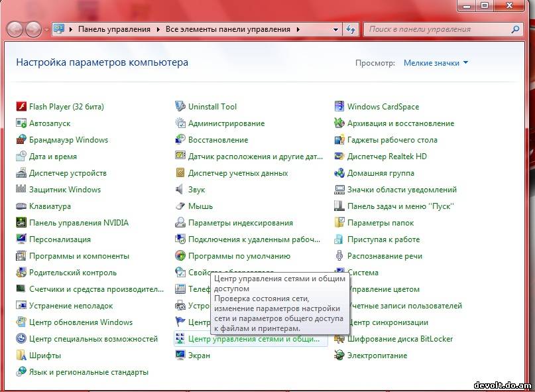535x392 pixels.
Task: Click the magnifier icon in the search box
Action: click(x=515, y=29)
